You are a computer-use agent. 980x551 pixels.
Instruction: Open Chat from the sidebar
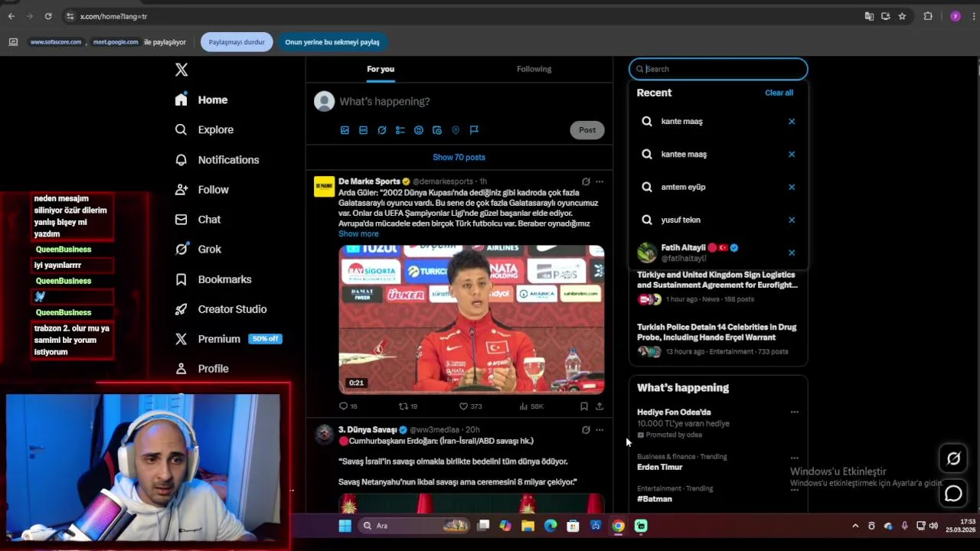(x=198, y=219)
